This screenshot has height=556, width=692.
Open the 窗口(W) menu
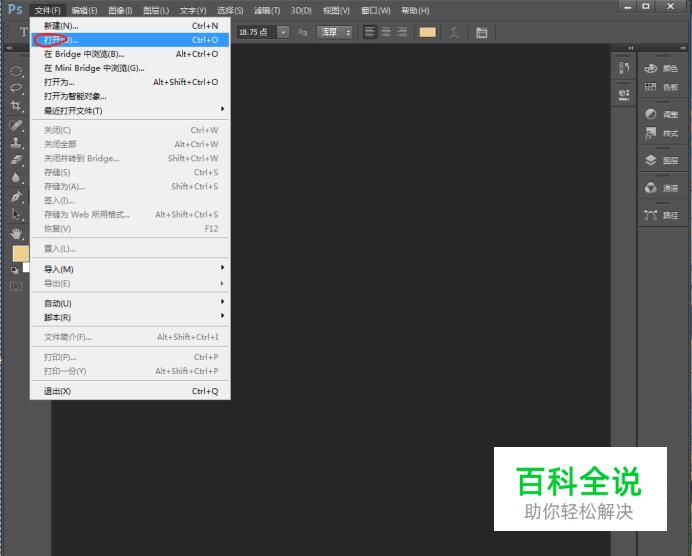(376, 11)
